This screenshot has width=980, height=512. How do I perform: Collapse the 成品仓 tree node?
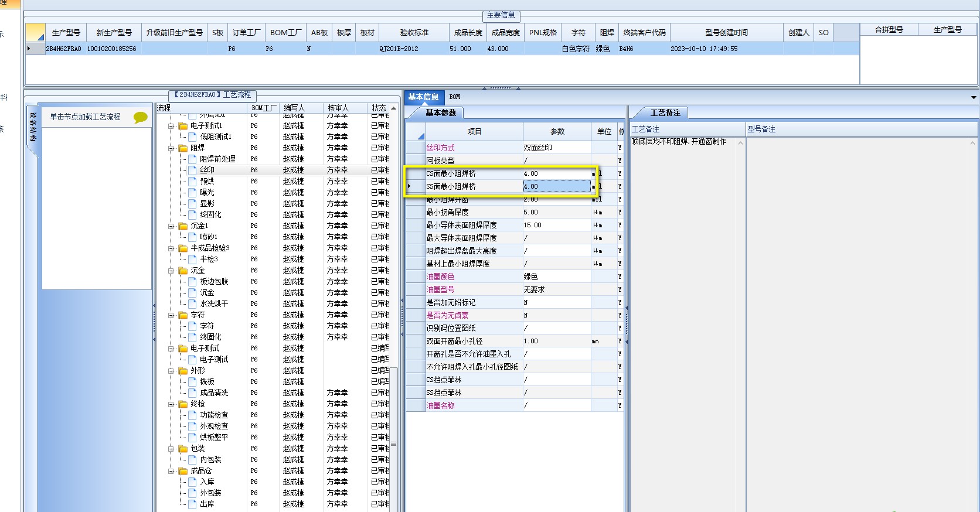[172, 471]
